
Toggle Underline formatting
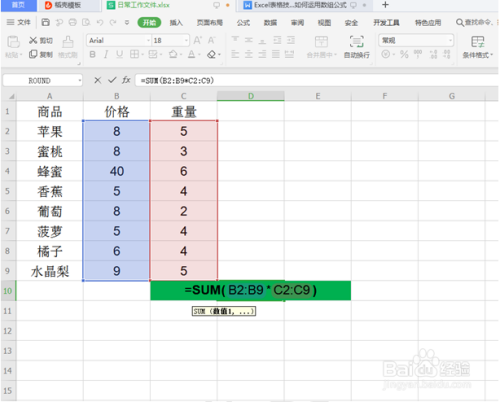[119, 54]
